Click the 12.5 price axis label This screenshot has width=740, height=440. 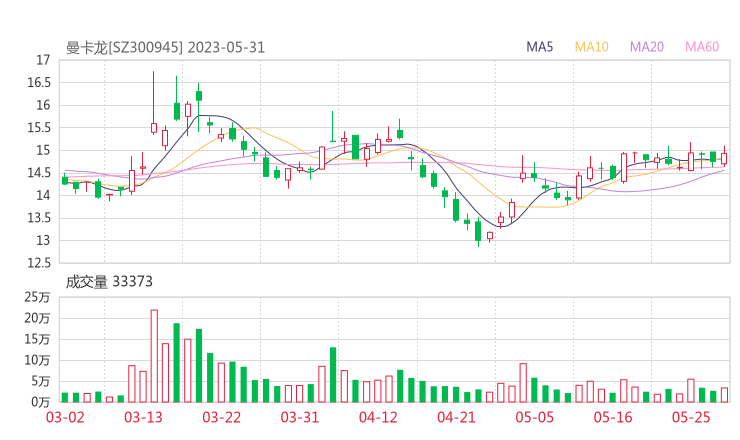(39, 263)
